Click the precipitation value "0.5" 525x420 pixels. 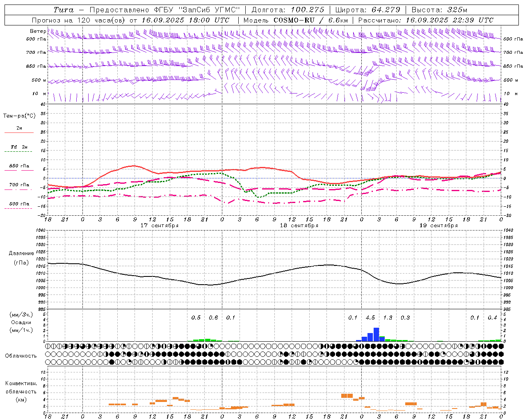click(196, 317)
